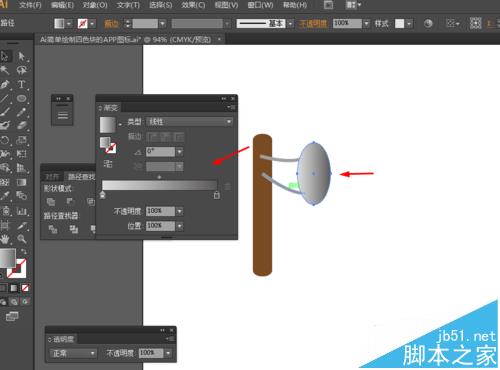The image size is (500, 370).
Task: Set the toolbox to Gradient mode
Action: pos(13,288)
